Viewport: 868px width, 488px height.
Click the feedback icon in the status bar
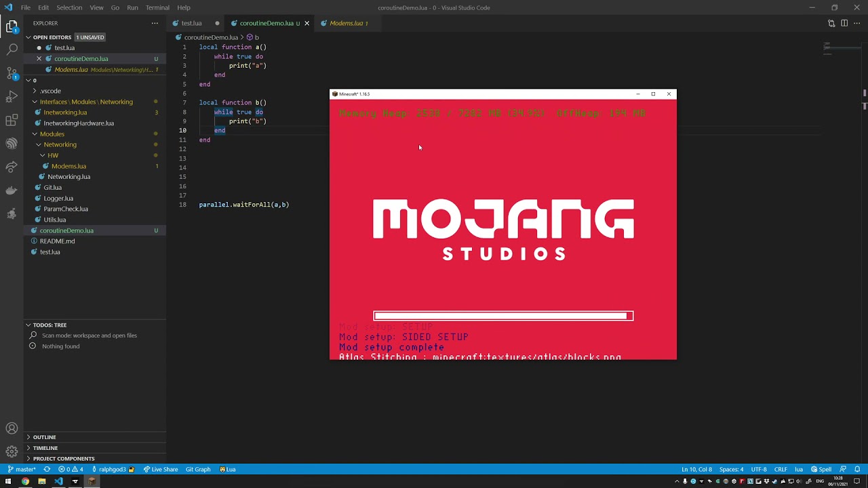click(843, 469)
